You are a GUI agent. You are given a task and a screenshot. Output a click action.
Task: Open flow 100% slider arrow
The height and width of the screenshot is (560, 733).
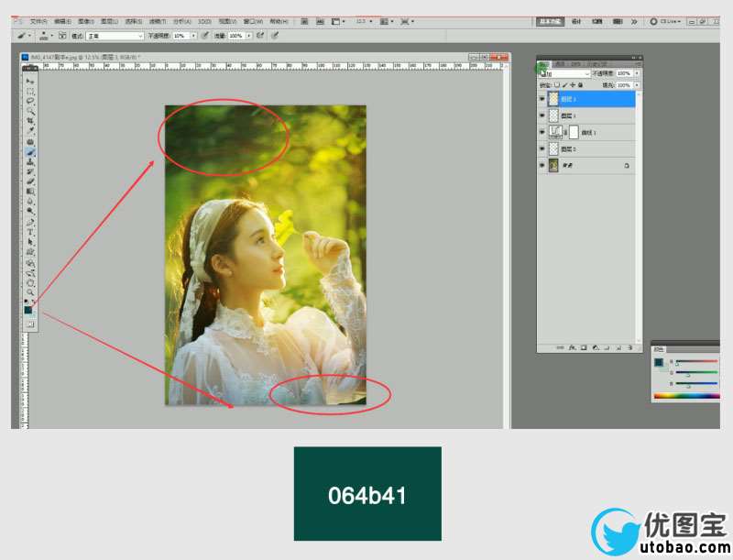click(249, 36)
